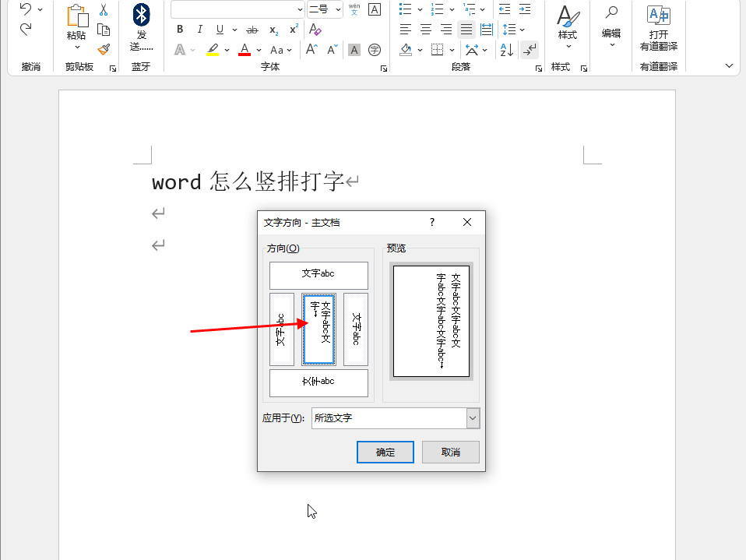Click the Find/Editing magnifier icon
The height and width of the screenshot is (560, 746).
point(611,12)
